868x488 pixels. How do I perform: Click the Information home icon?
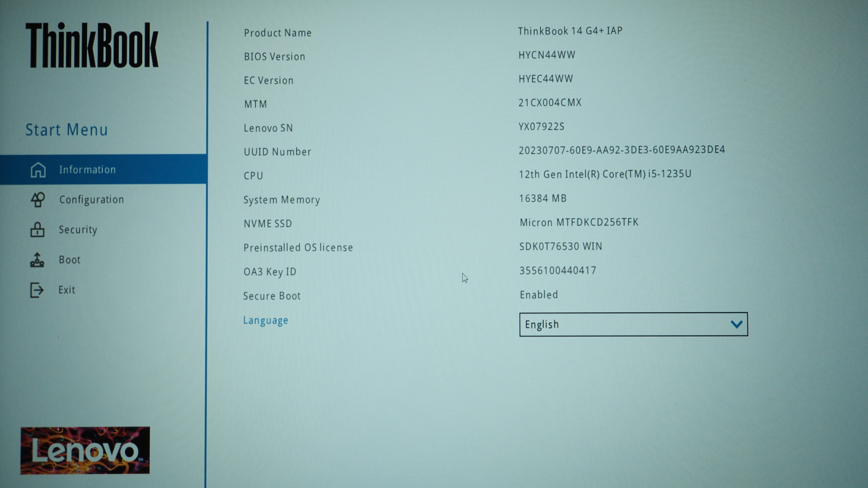(38, 170)
